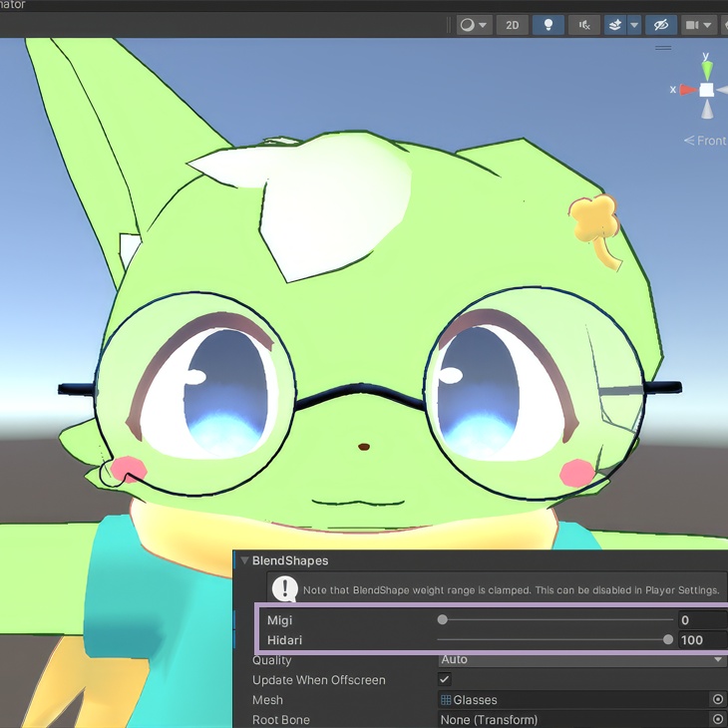The image size is (728, 728).
Task: Toggle hidden objects visibility eye icon
Action: [660, 25]
